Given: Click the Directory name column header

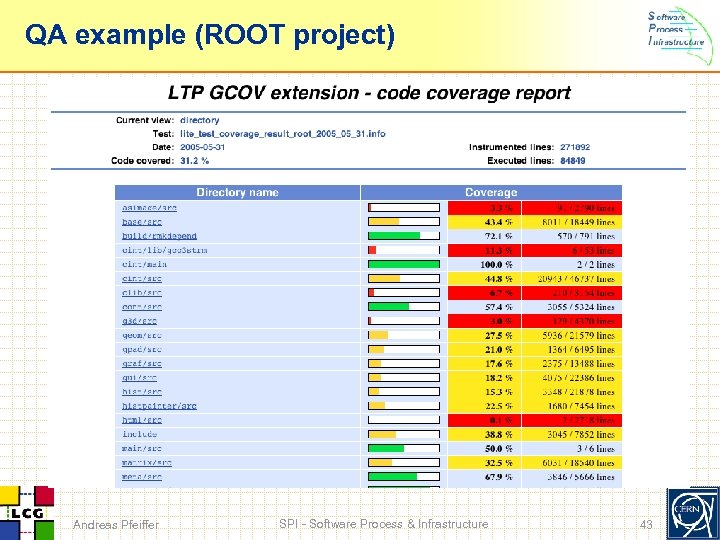Looking at the screenshot, I should point(237,192).
